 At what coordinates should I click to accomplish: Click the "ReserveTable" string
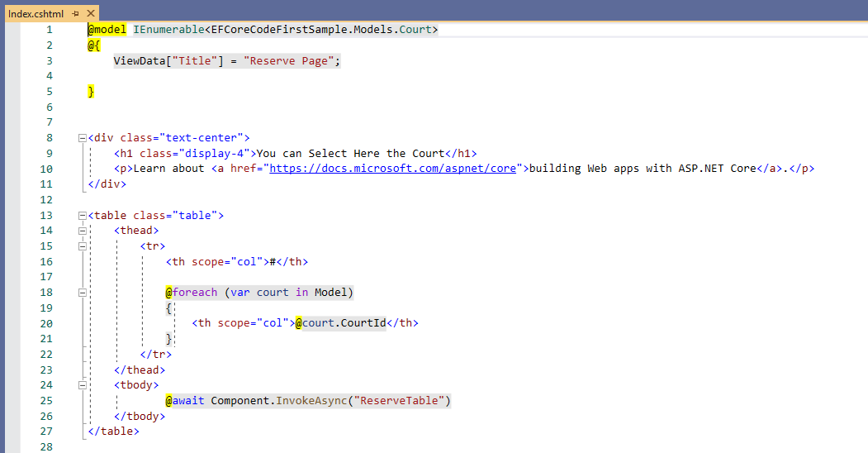point(399,400)
